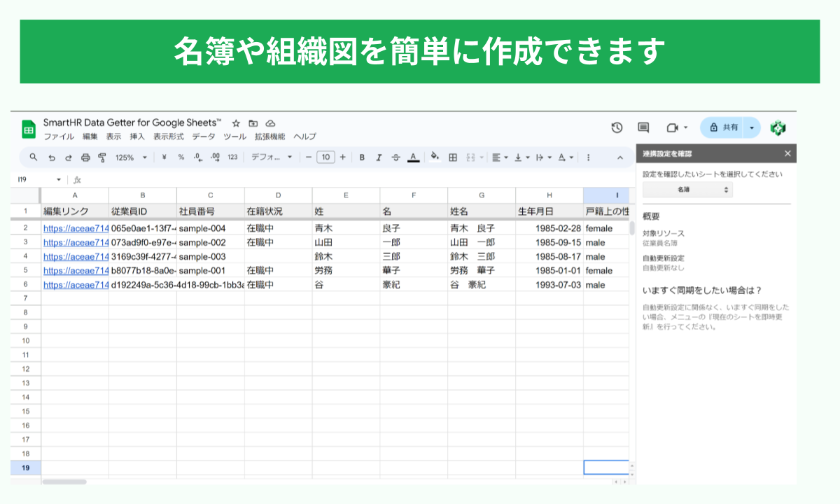Open the edit link in row 2
Viewport: 840px width, 504px height.
[76, 228]
